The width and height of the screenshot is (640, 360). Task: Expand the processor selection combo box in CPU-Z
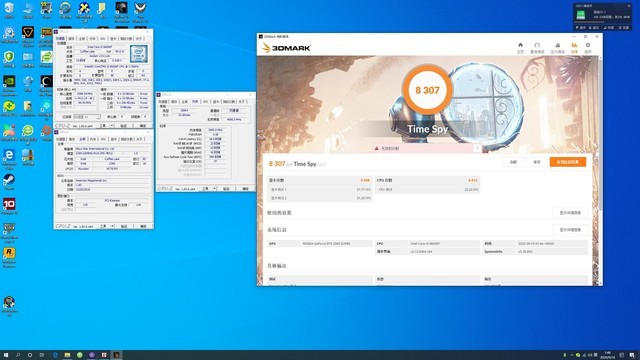click(x=87, y=117)
